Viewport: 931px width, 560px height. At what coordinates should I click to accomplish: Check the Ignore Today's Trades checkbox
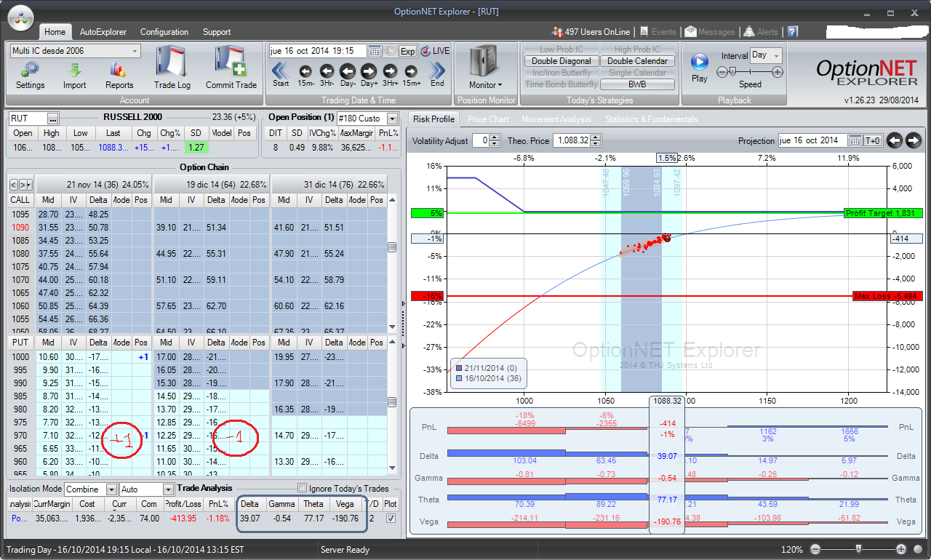(x=303, y=488)
